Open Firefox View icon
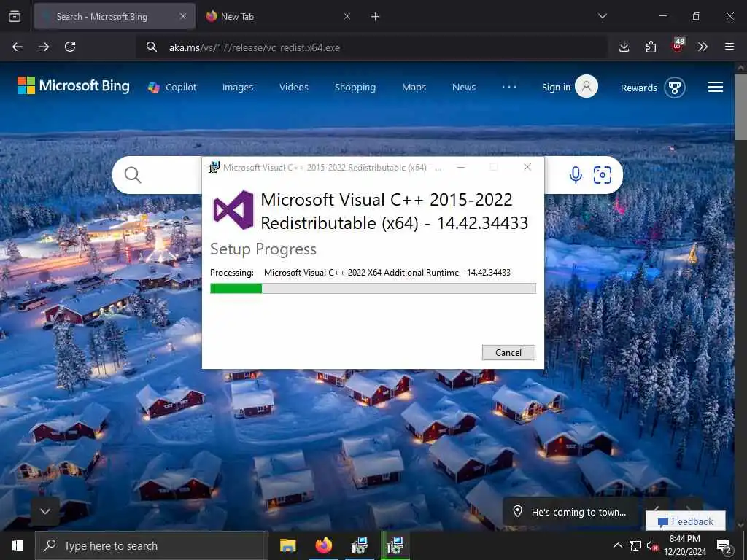Viewport: 747px width, 560px height. [15, 16]
